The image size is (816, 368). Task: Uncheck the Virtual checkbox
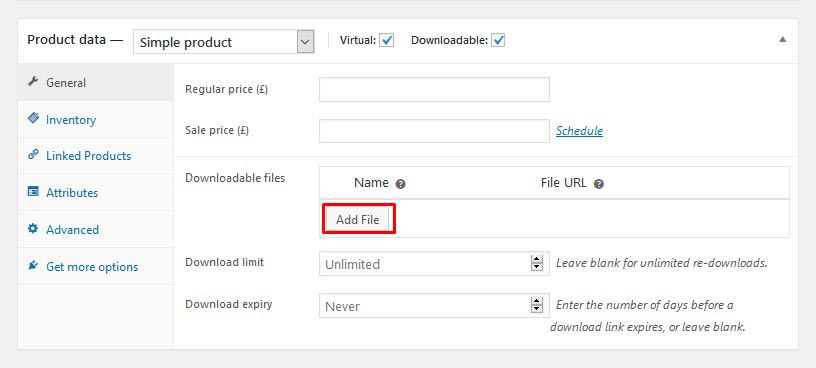386,40
